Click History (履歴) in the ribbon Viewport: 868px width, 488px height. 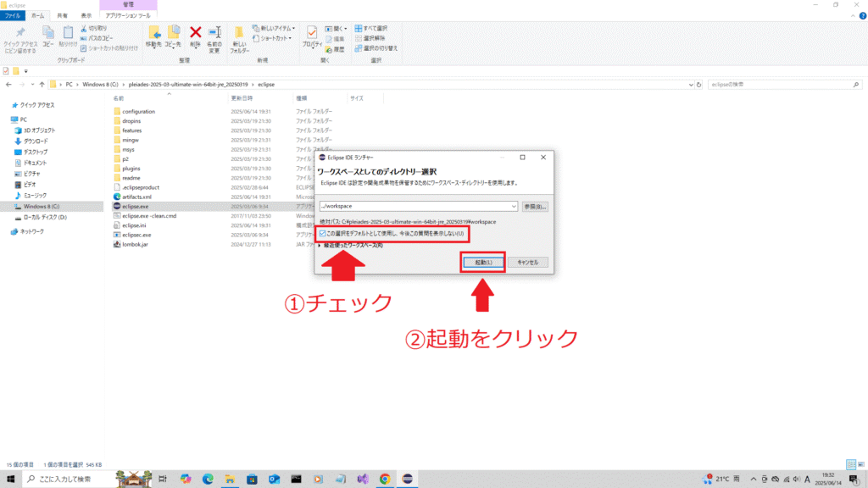335,49
